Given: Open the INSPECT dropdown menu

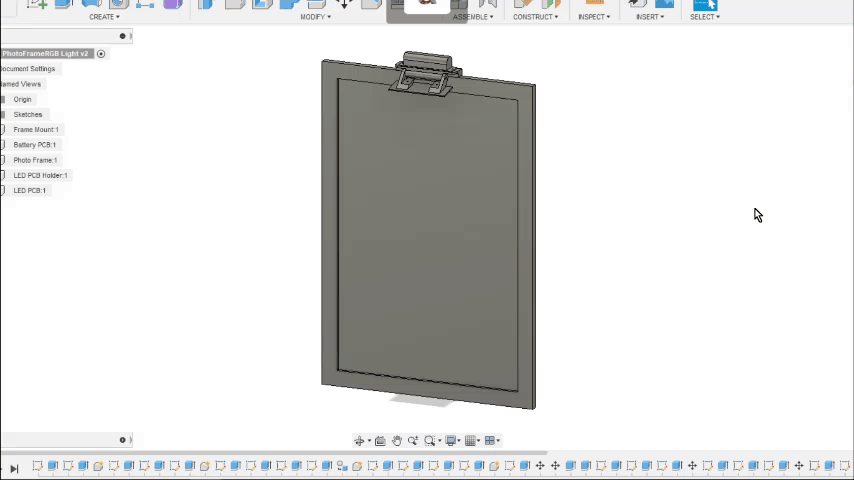Looking at the screenshot, I should pyautogui.click(x=594, y=17).
